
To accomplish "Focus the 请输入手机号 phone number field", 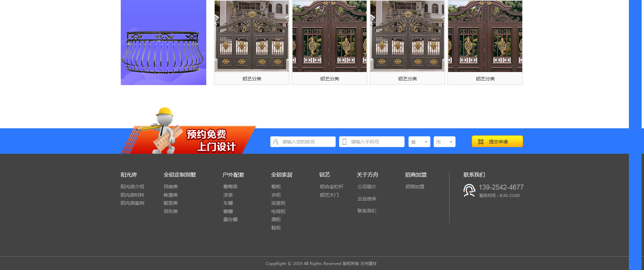I will pyautogui.click(x=376, y=142).
